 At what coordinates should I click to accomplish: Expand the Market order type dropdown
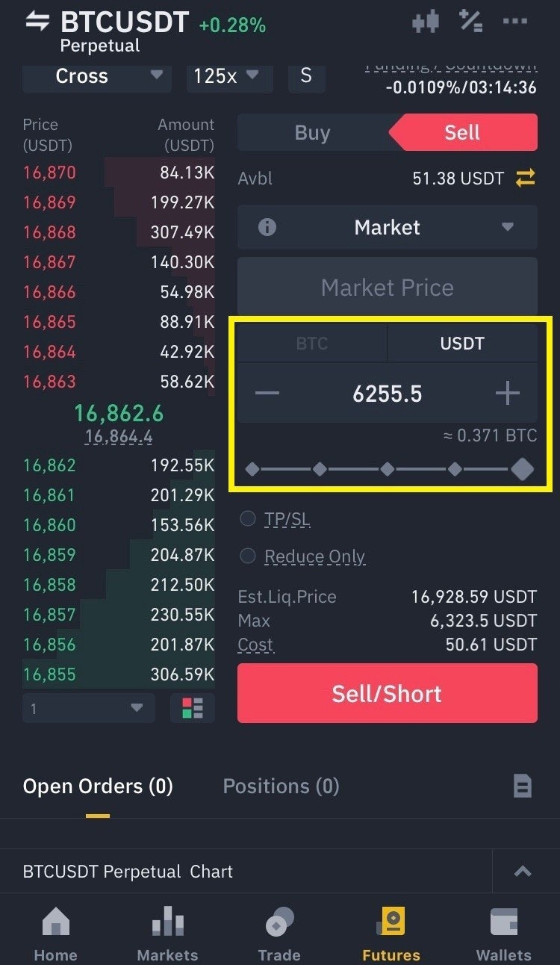pos(388,227)
